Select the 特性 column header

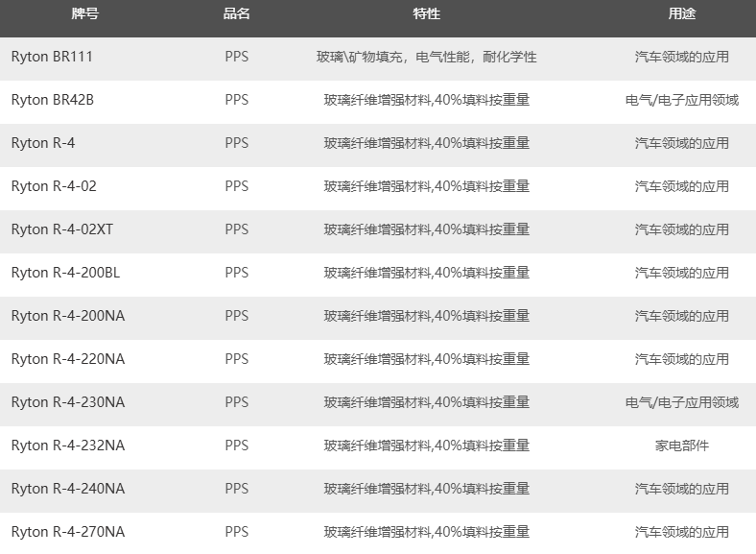coord(426,14)
